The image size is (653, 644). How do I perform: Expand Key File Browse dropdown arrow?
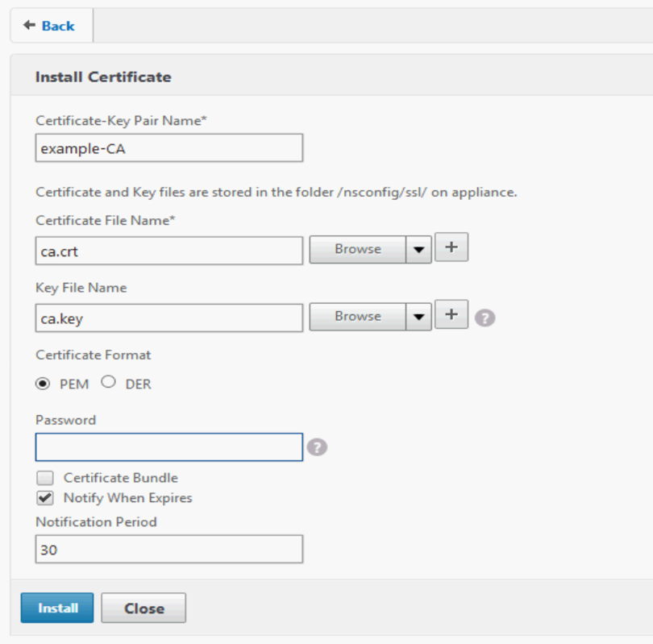tap(418, 317)
